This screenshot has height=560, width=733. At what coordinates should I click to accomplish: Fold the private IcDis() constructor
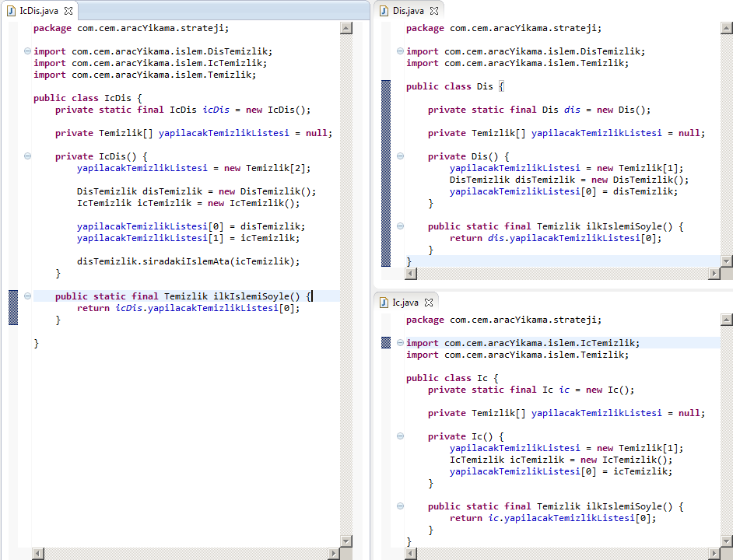[28, 156]
